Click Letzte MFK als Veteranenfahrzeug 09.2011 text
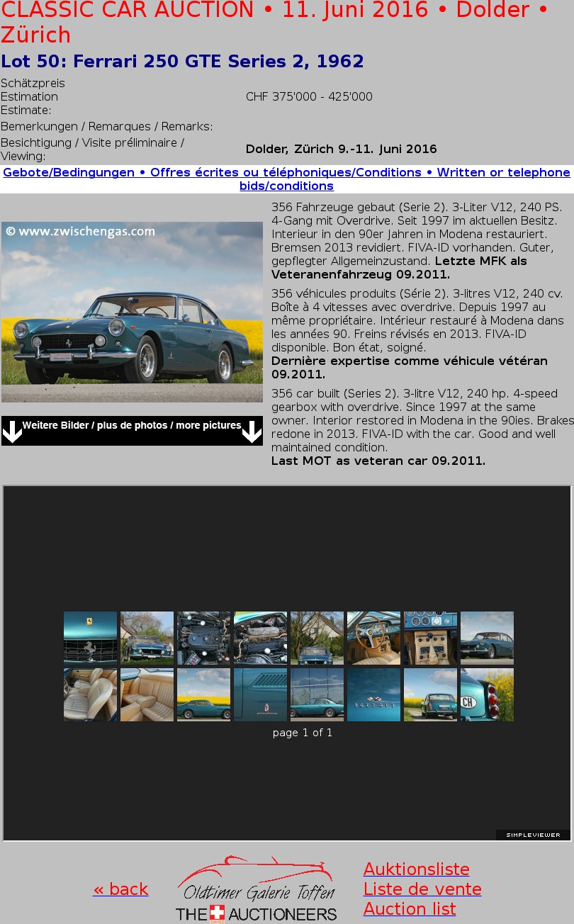Image resolution: width=574 pixels, height=924 pixels. pyautogui.click(x=399, y=268)
